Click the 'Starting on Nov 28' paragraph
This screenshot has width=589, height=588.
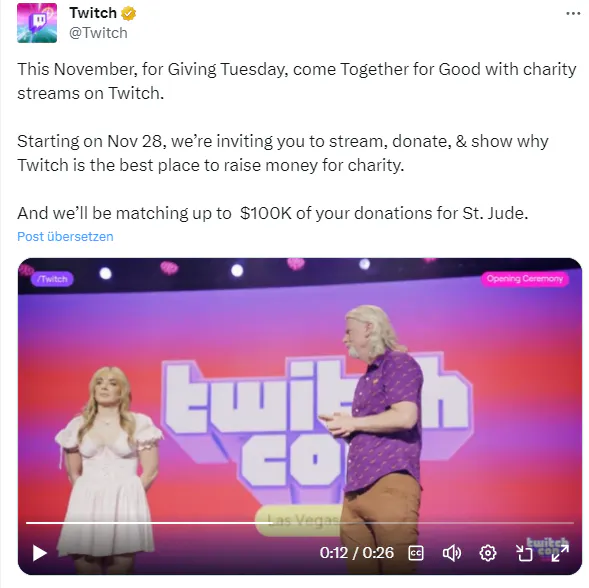coord(282,153)
